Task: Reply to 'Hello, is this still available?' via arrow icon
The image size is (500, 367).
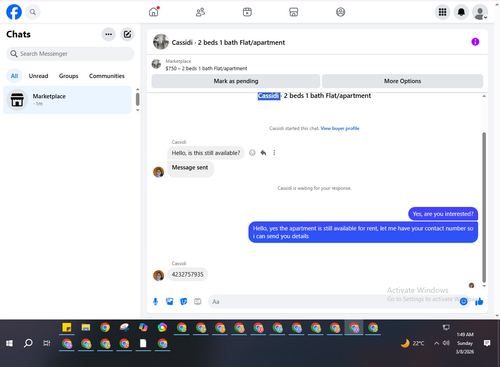Action: [263, 153]
